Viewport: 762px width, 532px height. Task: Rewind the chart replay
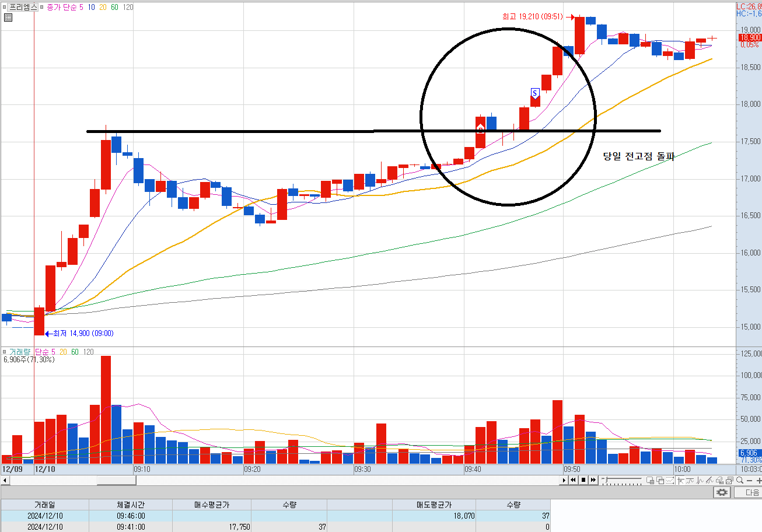[573, 480]
